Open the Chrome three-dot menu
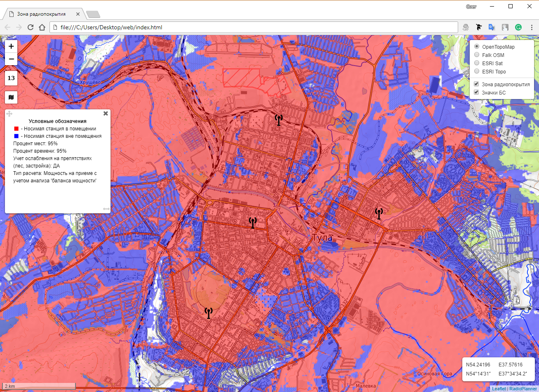 [x=532, y=27]
